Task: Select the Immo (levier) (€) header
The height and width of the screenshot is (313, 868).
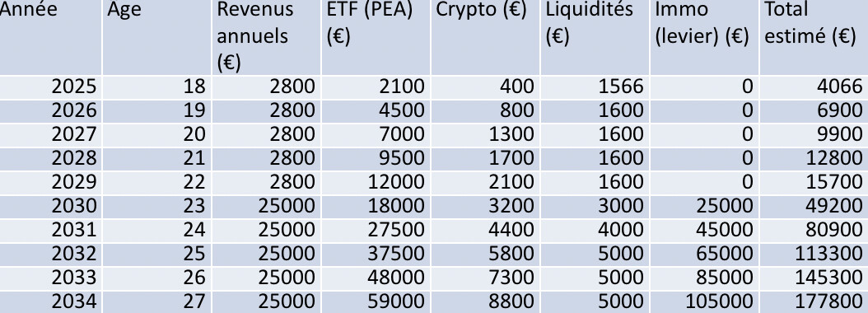Action: point(704,37)
